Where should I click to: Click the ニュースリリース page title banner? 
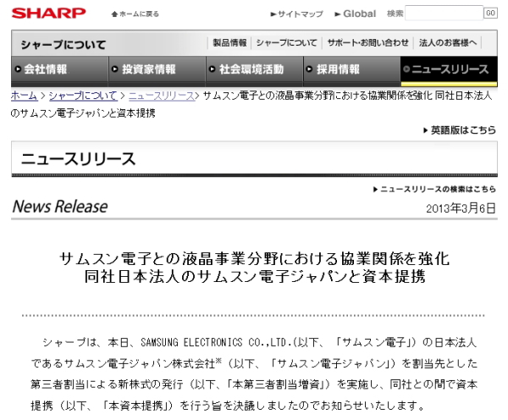point(254,158)
